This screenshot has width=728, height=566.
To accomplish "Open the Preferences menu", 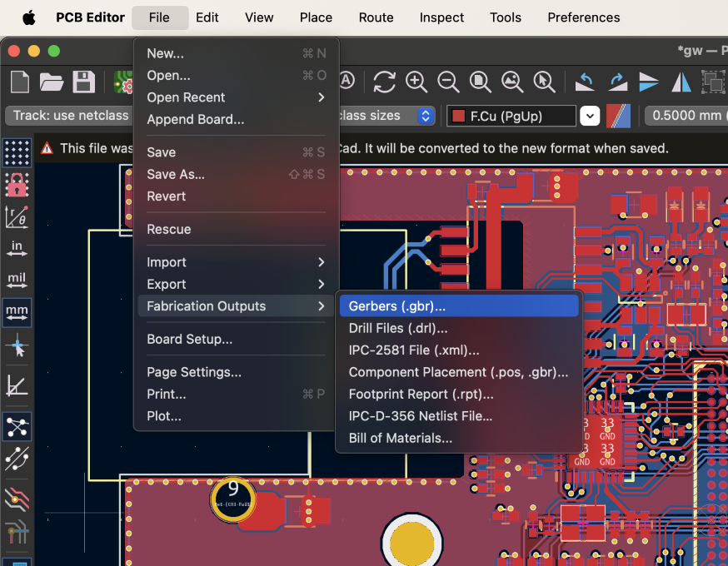I will 584,17.
